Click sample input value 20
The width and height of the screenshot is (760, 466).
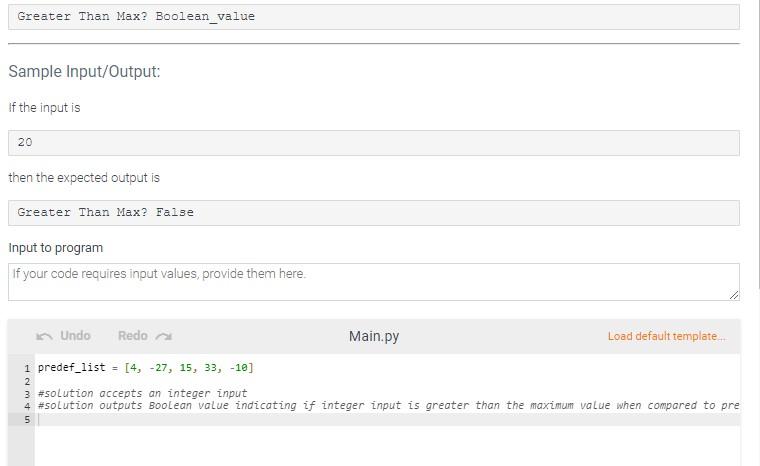[25, 143]
